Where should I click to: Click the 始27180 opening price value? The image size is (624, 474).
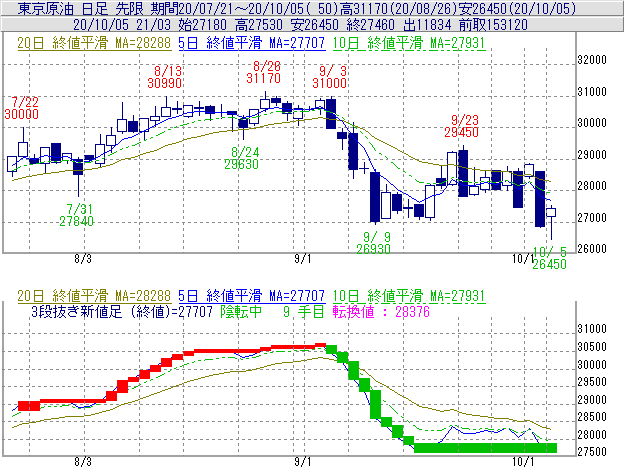203,25
